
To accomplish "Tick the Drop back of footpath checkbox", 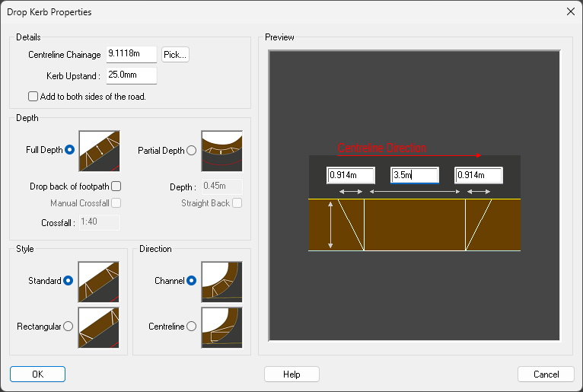I will (x=116, y=186).
